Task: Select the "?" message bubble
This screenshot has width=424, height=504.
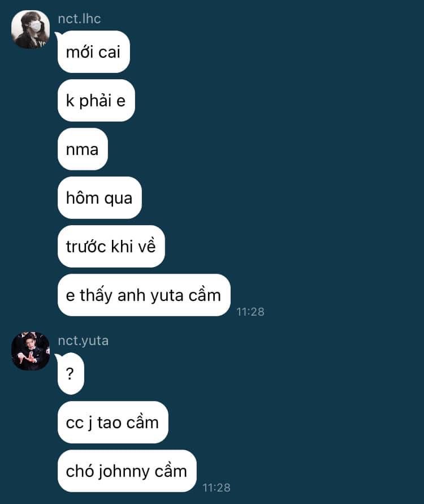Action: 71,373
